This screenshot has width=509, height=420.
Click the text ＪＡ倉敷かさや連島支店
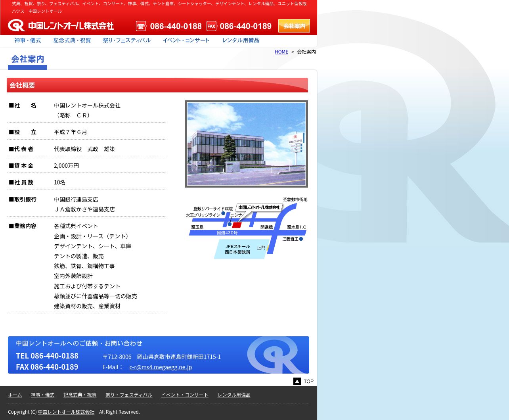click(84, 209)
